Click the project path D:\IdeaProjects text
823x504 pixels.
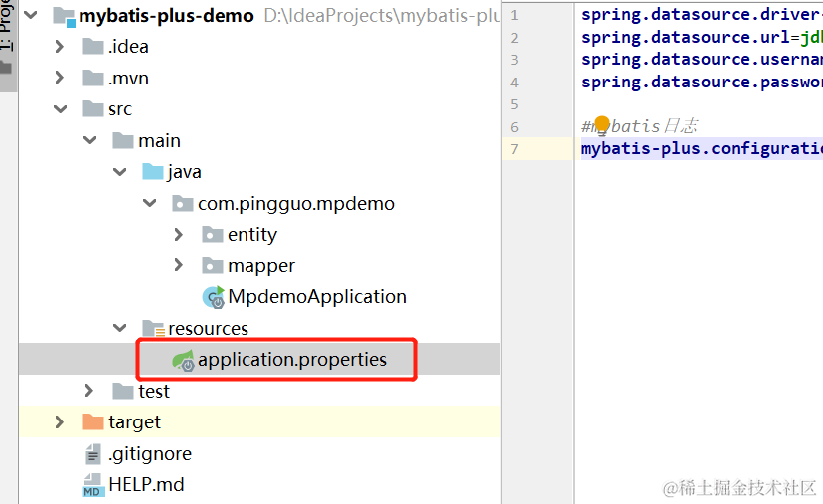[x=382, y=16]
